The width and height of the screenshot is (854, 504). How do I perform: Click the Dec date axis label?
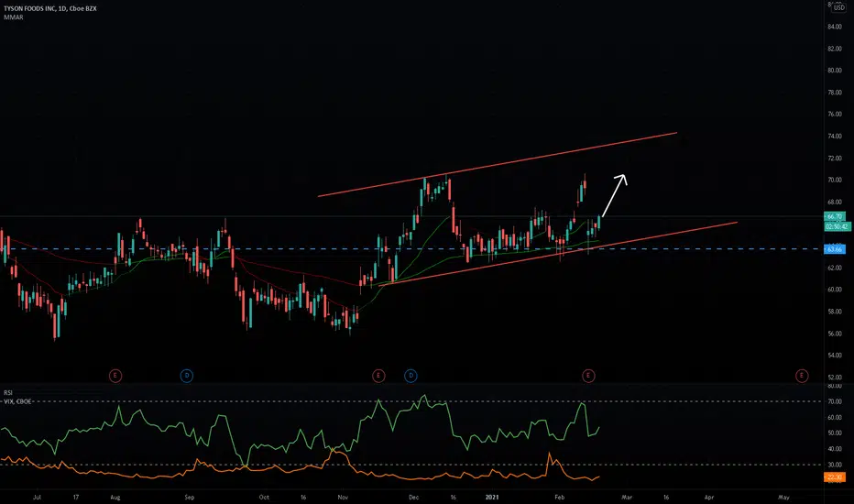click(x=414, y=497)
